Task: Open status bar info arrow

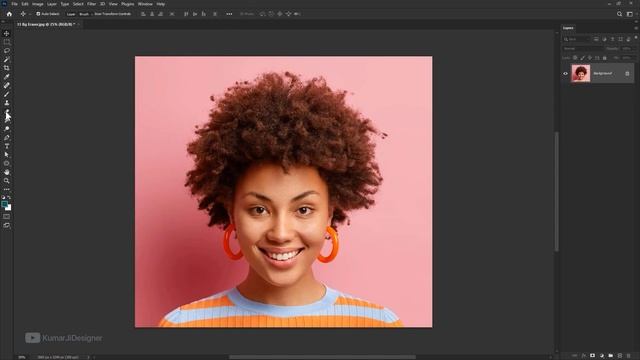Action: point(88,357)
